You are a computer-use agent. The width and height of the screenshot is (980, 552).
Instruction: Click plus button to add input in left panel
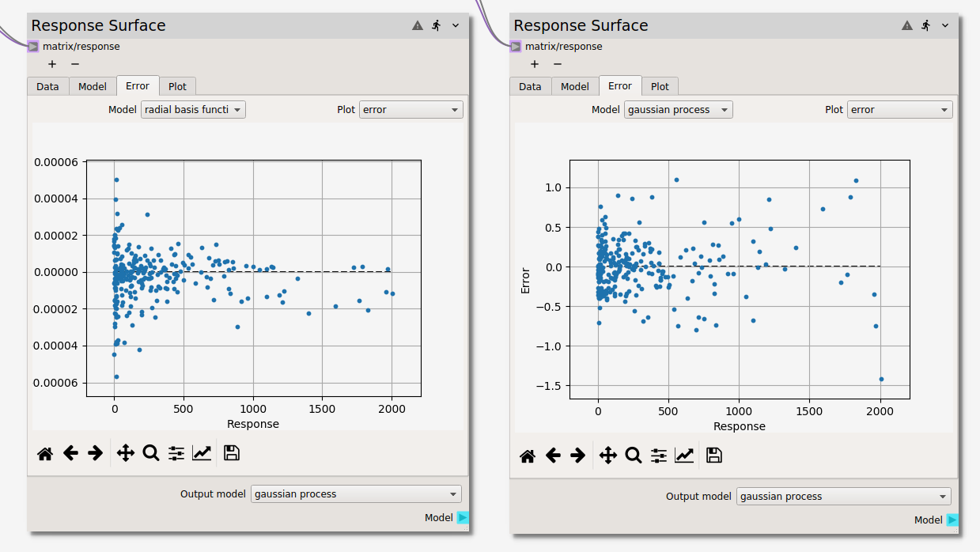52,64
